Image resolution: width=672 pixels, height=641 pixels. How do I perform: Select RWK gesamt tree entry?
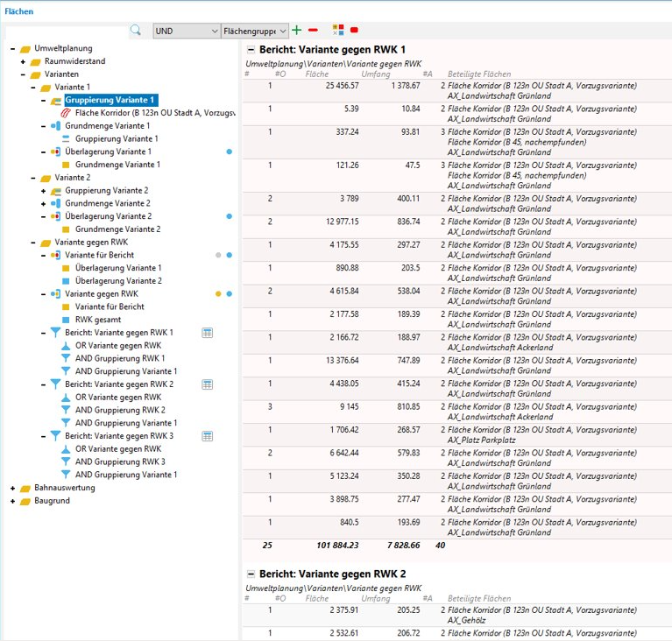tap(98, 320)
